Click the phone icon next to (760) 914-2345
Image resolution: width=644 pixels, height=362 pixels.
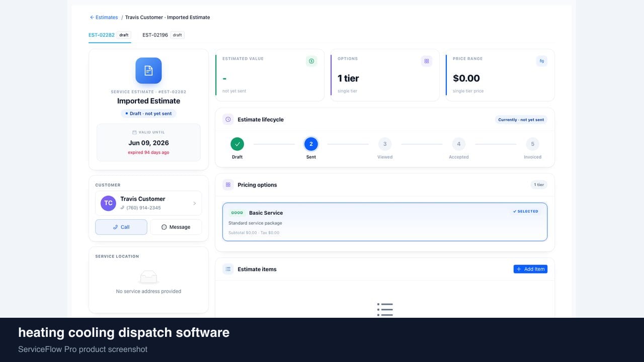(122, 208)
